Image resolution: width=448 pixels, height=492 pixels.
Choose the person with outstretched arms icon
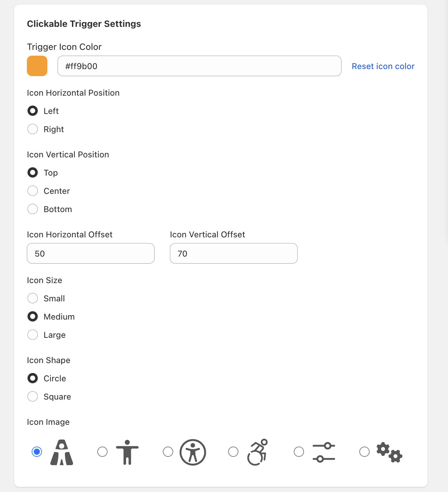coord(102,452)
